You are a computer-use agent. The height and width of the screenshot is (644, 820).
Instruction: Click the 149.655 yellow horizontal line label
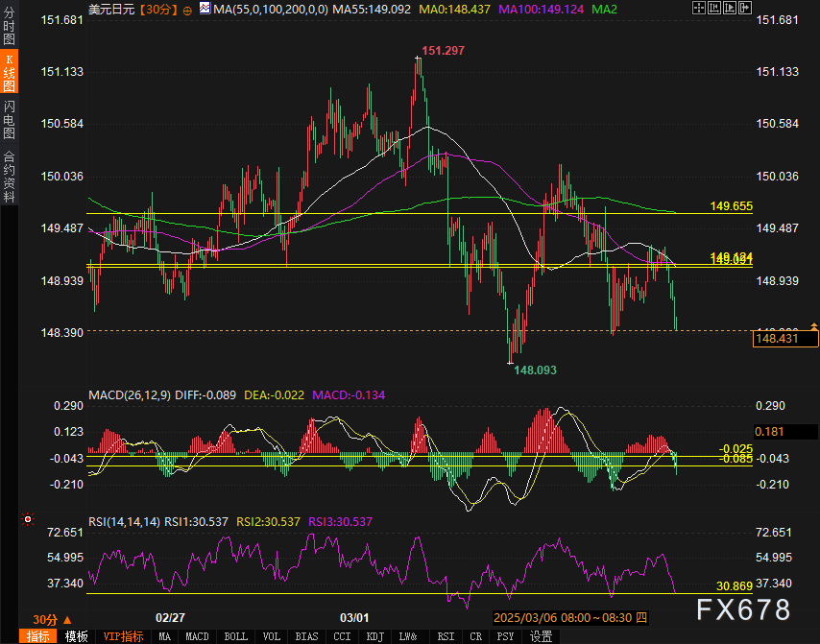(731, 206)
